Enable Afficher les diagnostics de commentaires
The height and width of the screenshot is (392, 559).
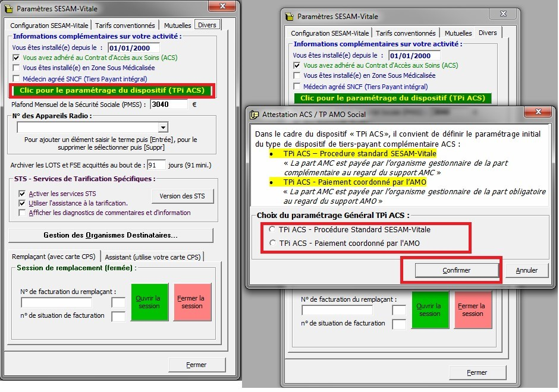point(22,213)
